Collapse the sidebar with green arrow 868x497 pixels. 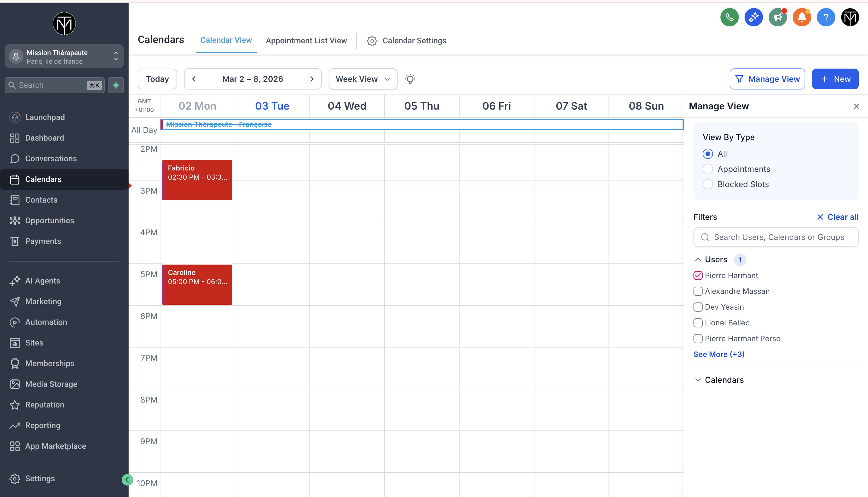click(127, 480)
